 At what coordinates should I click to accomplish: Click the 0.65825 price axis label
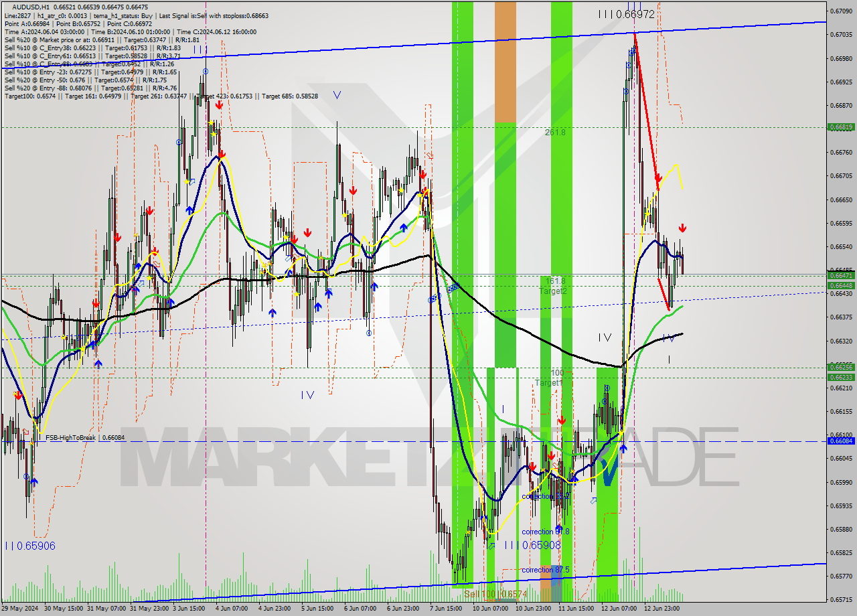click(841, 552)
